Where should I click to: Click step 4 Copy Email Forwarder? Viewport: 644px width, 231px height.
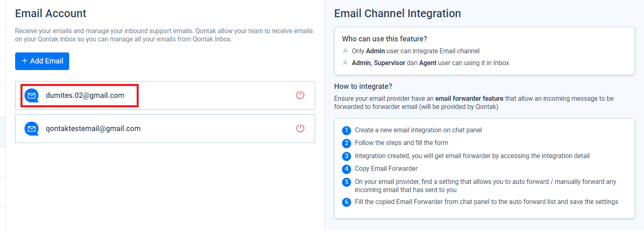pyautogui.click(x=386, y=169)
